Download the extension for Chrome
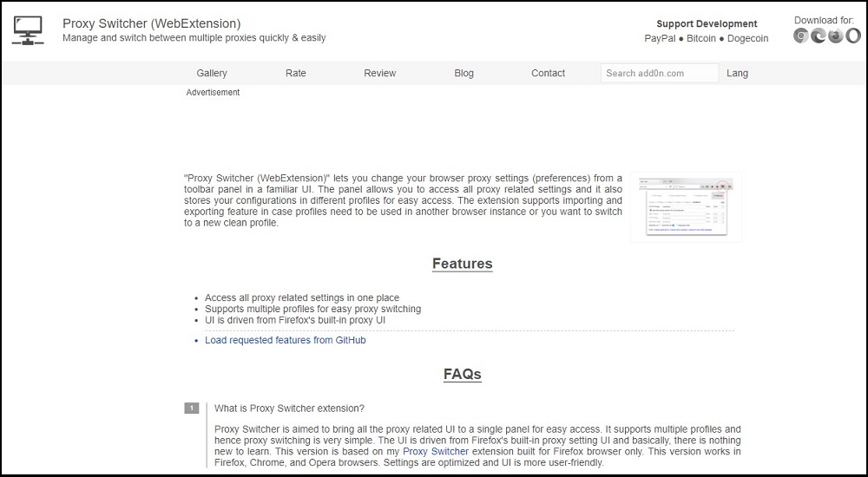 tap(801, 36)
